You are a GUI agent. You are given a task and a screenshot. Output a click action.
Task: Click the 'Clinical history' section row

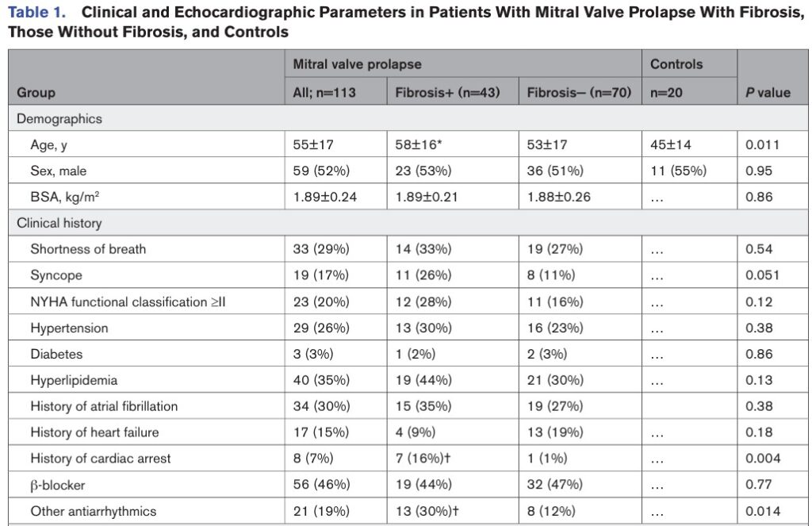[x=59, y=223]
